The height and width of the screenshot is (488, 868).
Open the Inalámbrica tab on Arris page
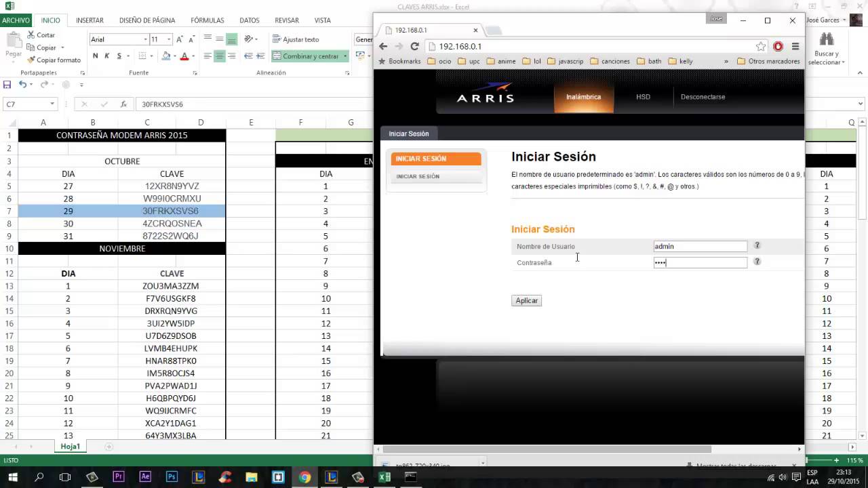coord(584,97)
